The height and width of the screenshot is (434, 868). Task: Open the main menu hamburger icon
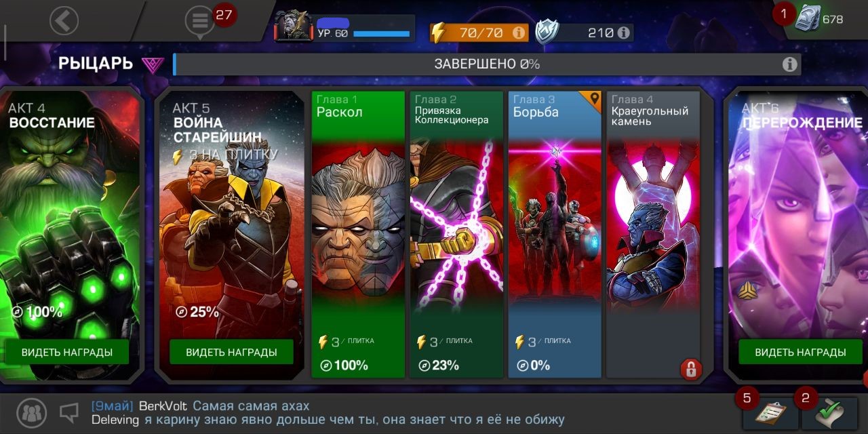click(200, 20)
